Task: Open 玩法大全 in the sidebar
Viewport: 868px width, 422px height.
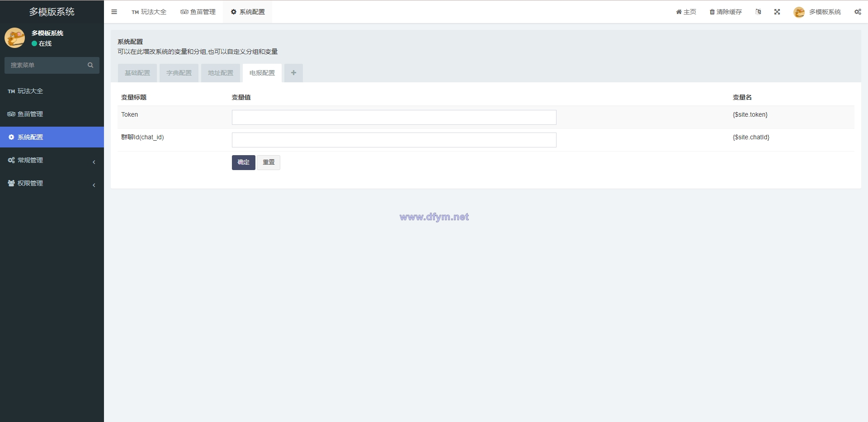Action: [52, 91]
